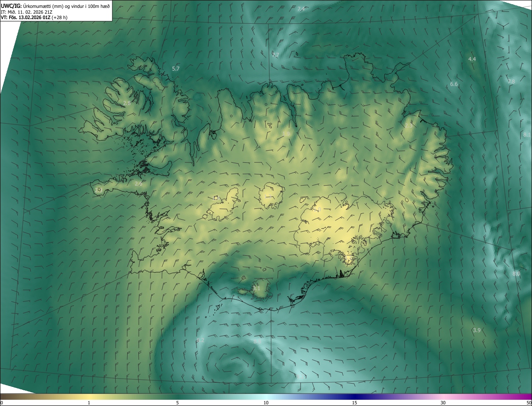Click the 50 tick on the color scale
This screenshot has width=532, height=406.
(529, 403)
